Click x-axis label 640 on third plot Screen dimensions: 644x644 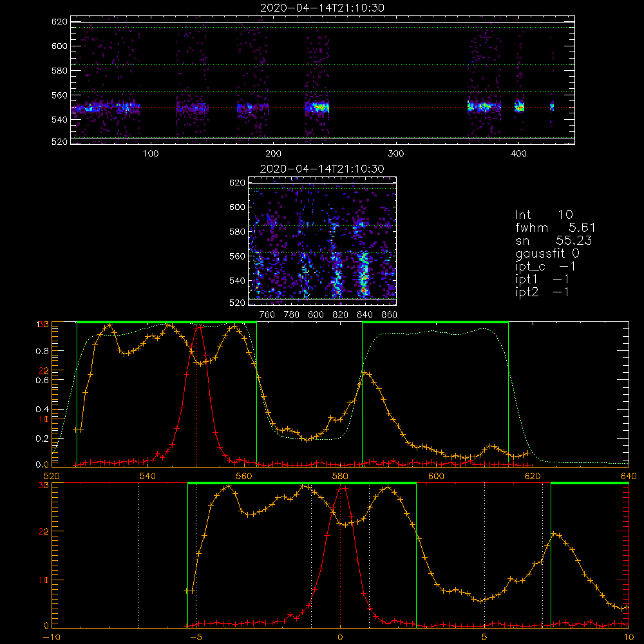coord(629,476)
